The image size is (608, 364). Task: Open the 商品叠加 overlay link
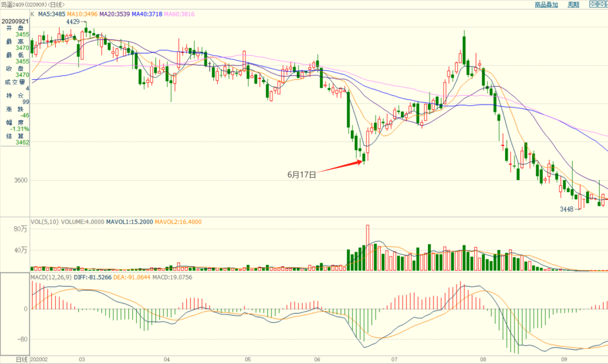click(x=546, y=5)
